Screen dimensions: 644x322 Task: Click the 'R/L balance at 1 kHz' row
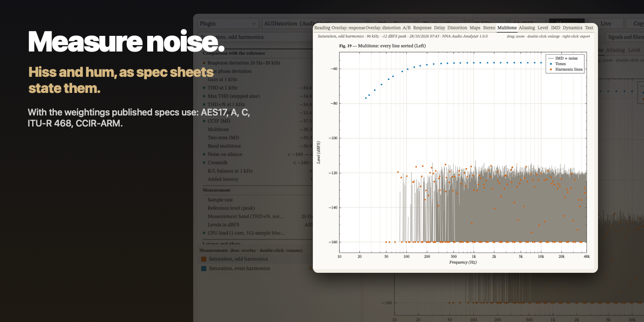pyautogui.click(x=258, y=171)
